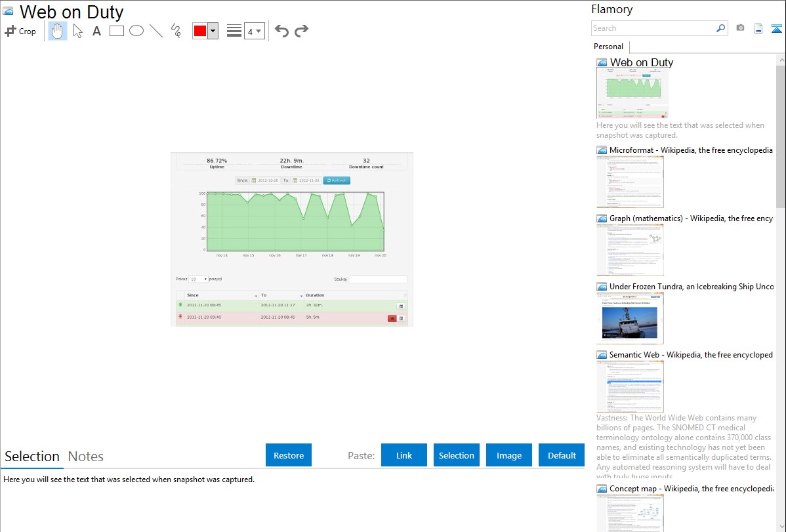Undo the last edit

[x=281, y=31]
